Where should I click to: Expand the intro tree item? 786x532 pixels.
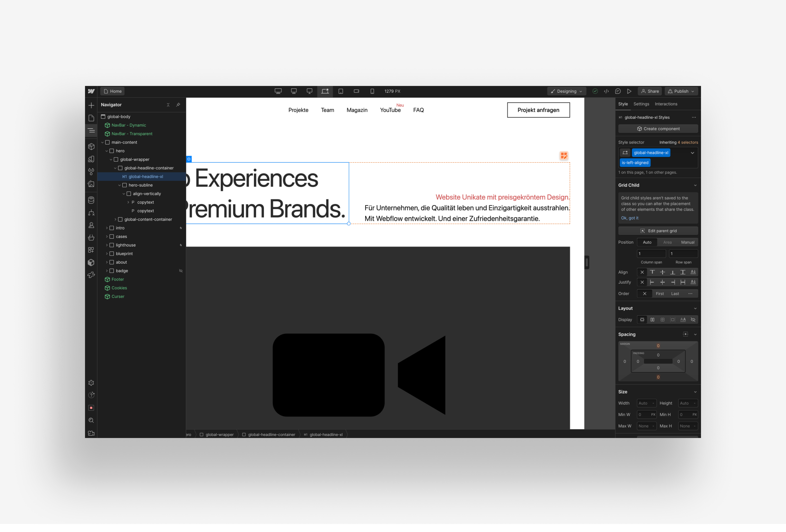(107, 228)
